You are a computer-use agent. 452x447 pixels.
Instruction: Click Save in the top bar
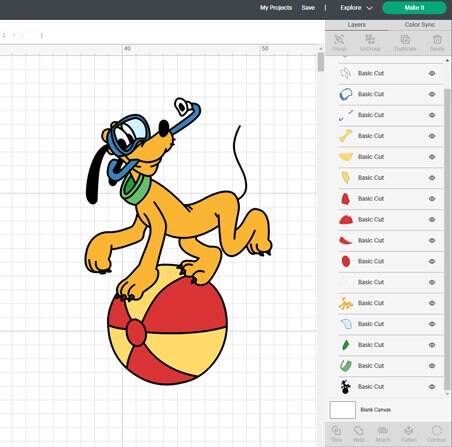[308, 8]
